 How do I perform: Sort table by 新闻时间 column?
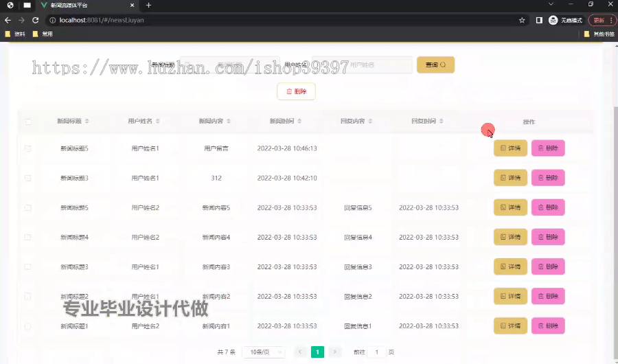tap(299, 121)
